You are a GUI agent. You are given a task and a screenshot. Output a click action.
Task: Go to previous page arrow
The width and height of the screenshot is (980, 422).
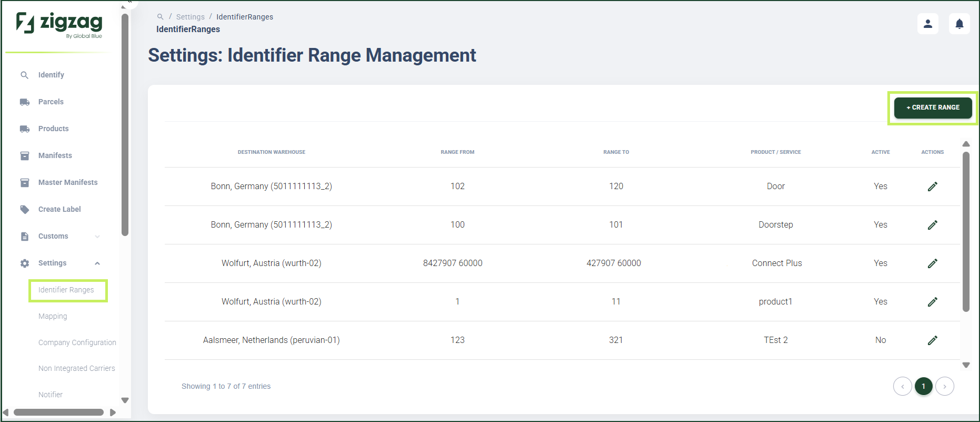tap(902, 386)
